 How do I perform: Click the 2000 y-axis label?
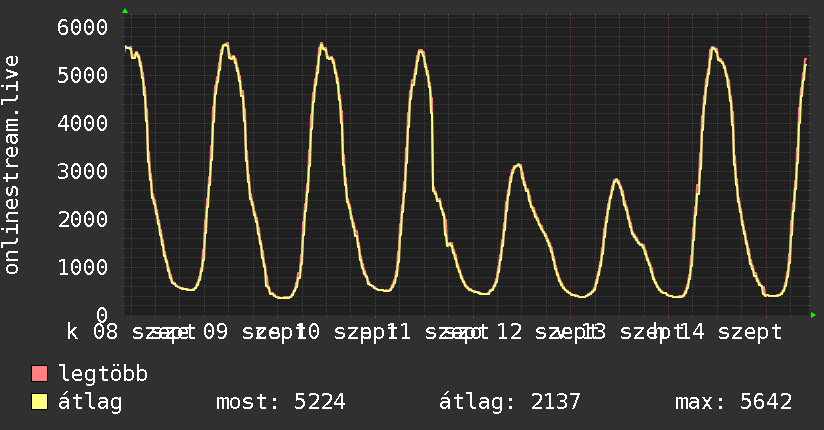click(x=83, y=219)
